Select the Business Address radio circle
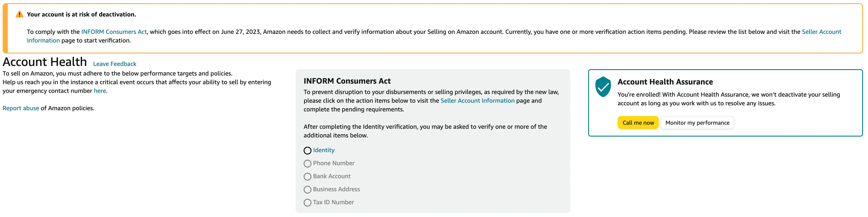 (x=307, y=190)
